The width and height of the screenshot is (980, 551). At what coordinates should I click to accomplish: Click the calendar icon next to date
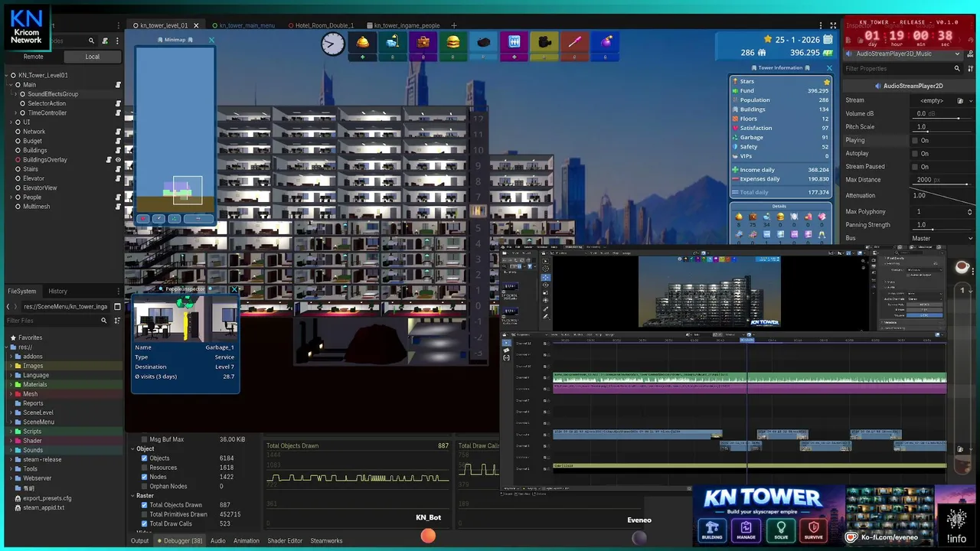[827, 40]
